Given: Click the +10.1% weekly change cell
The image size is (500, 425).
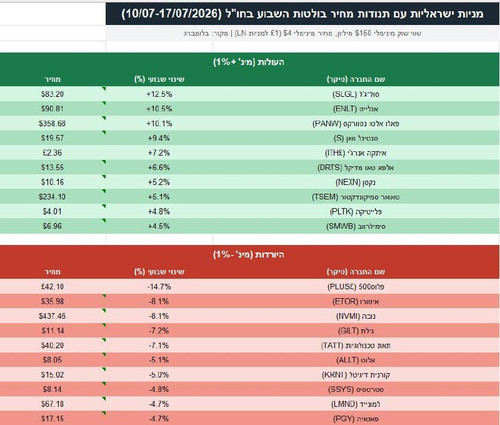Looking at the screenshot, I should pyautogui.click(x=159, y=123).
